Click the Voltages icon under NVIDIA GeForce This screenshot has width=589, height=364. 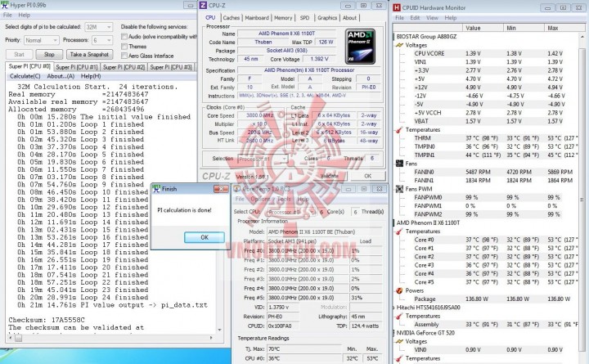400,341
